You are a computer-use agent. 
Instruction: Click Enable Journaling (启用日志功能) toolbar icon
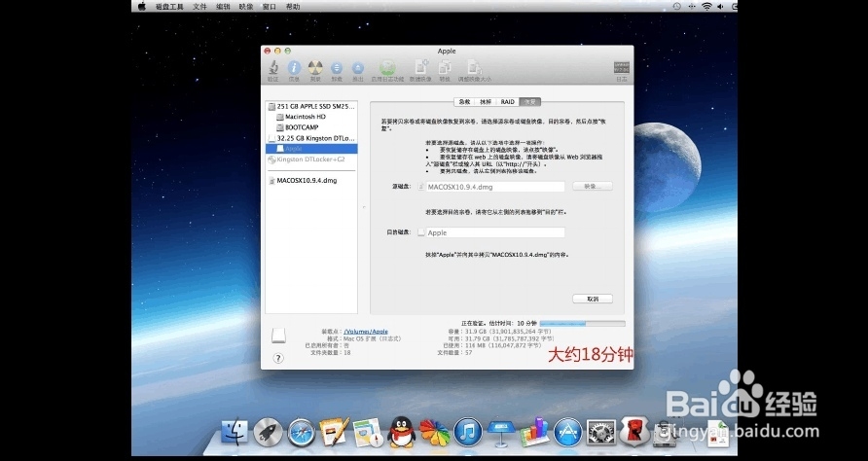tap(387, 69)
